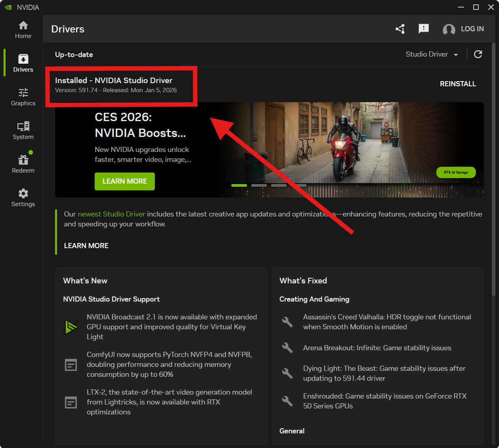Image resolution: width=499 pixels, height=448 pixels.
Task: Select the Graphics sidebar icon
Action: tap(23, 97)
